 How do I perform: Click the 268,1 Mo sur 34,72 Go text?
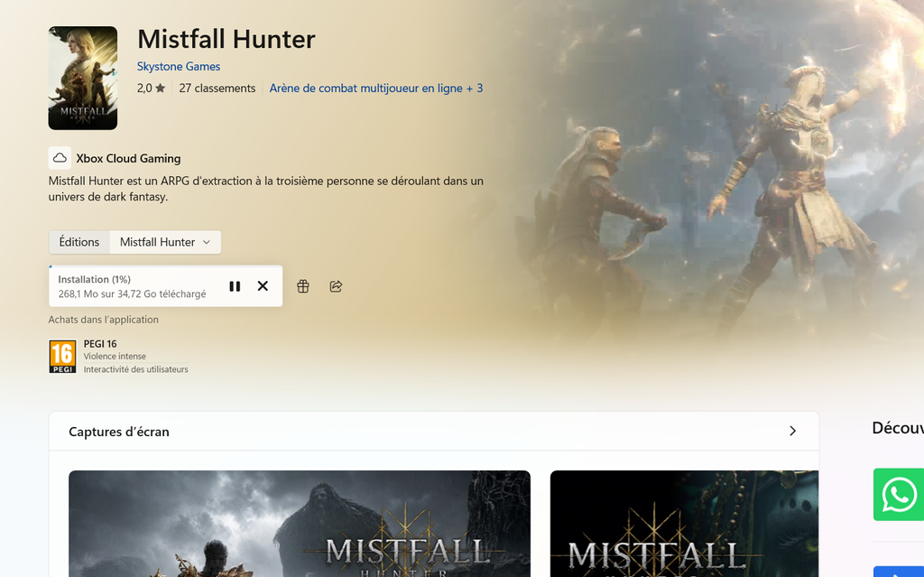tap(132, 293)
